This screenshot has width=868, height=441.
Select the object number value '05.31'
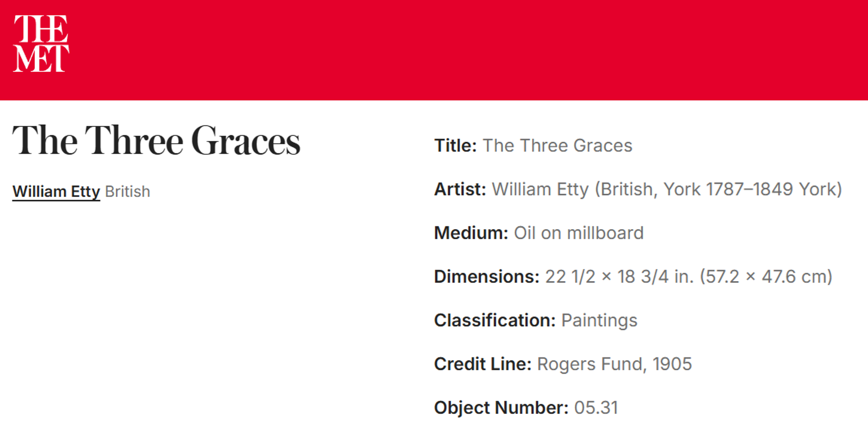(596, 408)
